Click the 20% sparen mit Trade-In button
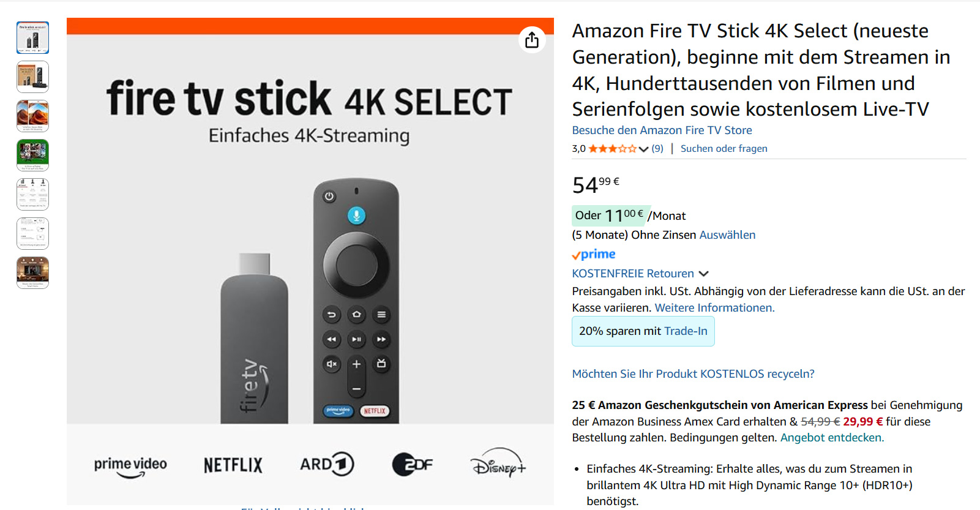The width and height of the screenshot is (980, 510). pyautogui.click(x=643, y=331)
